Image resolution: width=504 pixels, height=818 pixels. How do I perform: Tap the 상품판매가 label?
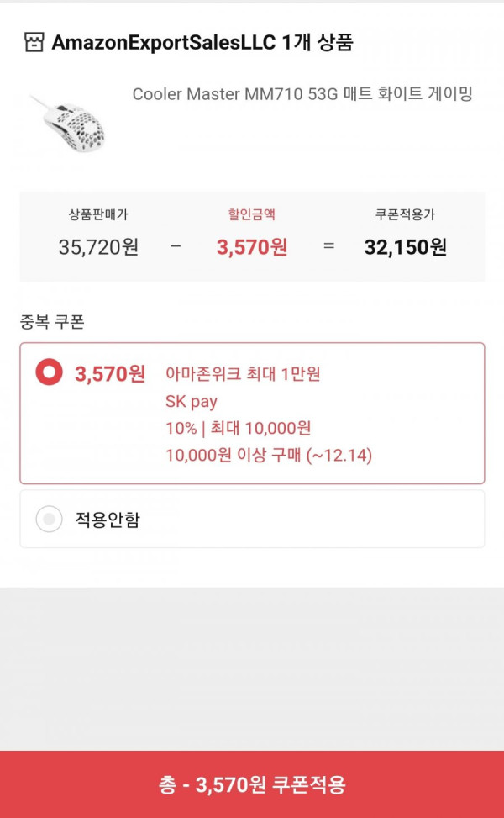(98, 214)
